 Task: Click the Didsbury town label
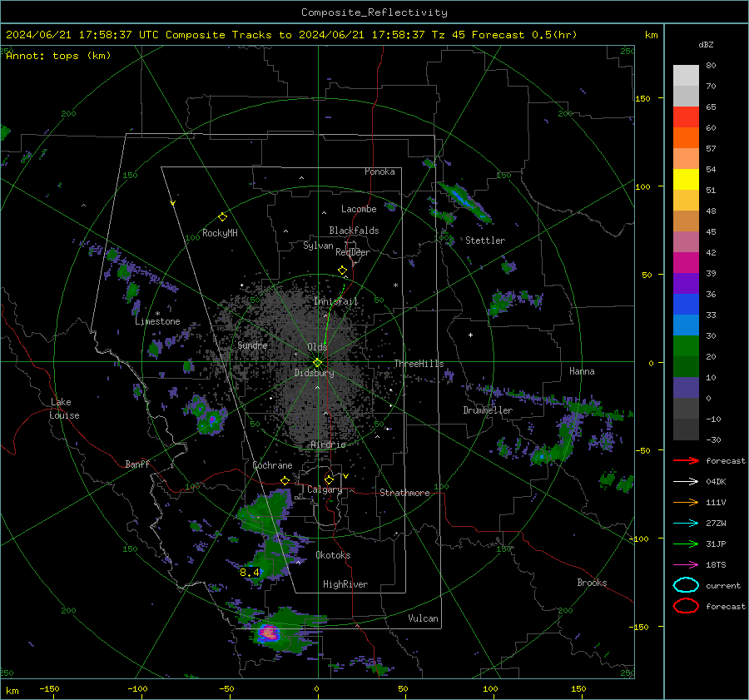pyautogui.click(x=314, y=373)
